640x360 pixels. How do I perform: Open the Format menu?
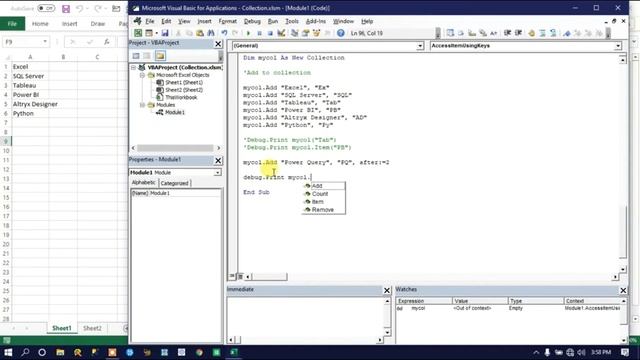tap(228, 21)
